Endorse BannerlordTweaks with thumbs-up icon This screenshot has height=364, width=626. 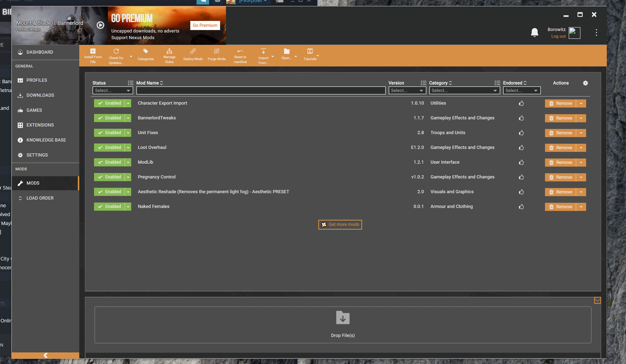[521, 118]
